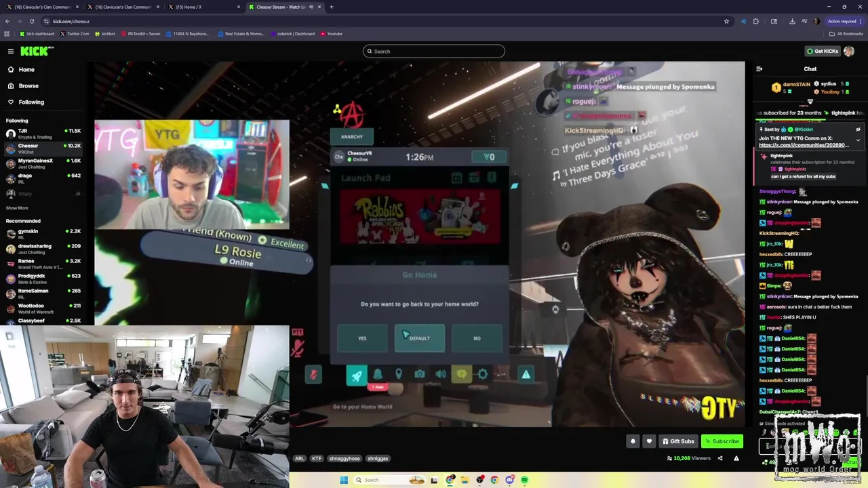Viewport: 868px width, 488px height.
Task: Click the KTF stream tag
Action: pos(317,459)
